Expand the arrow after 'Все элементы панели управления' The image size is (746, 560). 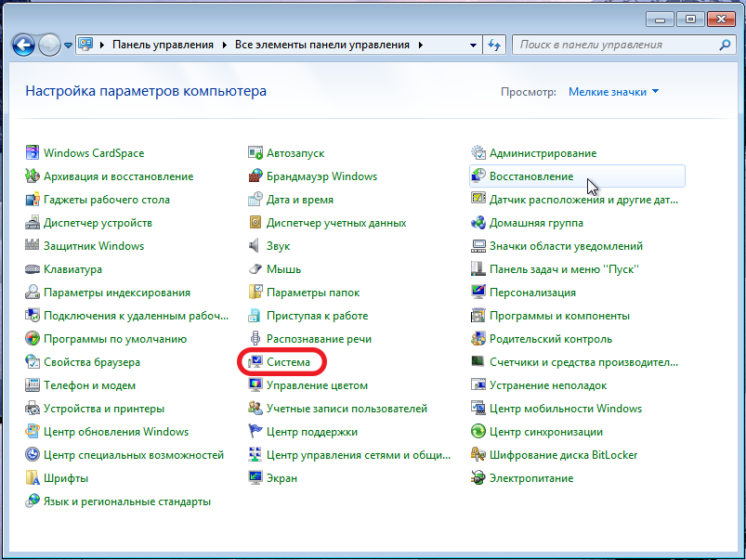tap(421, 46)
